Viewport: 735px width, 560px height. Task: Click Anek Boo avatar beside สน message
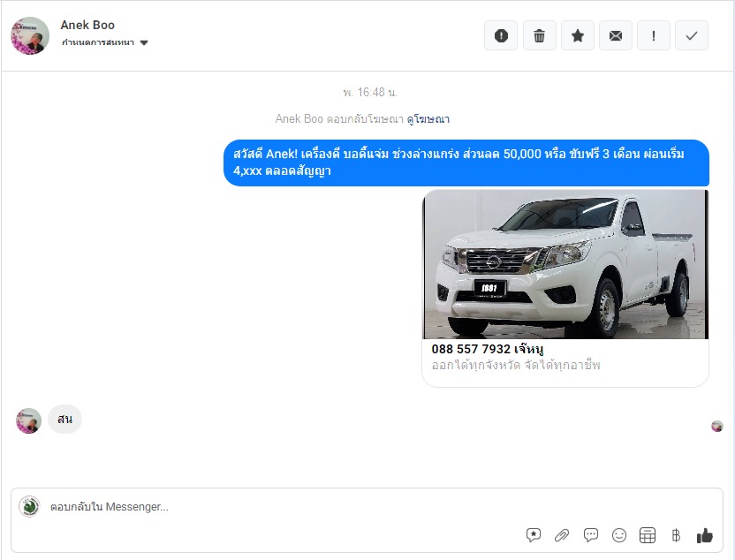pyautogui.click(x=28, y=420)
